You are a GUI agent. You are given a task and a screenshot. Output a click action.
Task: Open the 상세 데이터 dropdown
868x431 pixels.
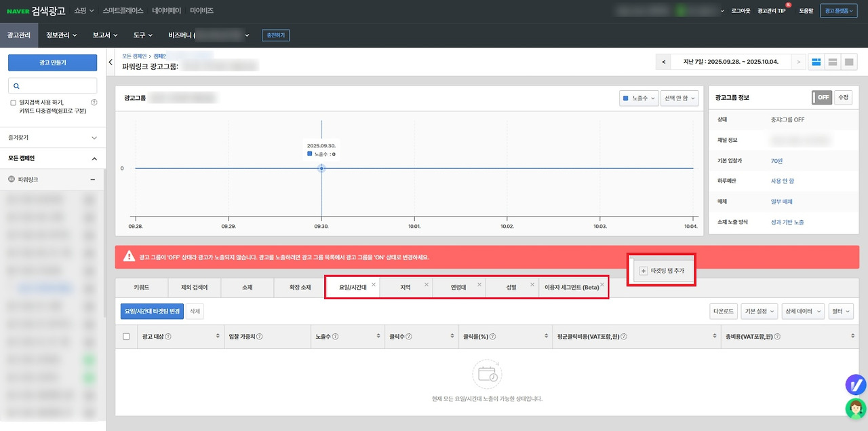pyautogui.click(x=803, y=312)
